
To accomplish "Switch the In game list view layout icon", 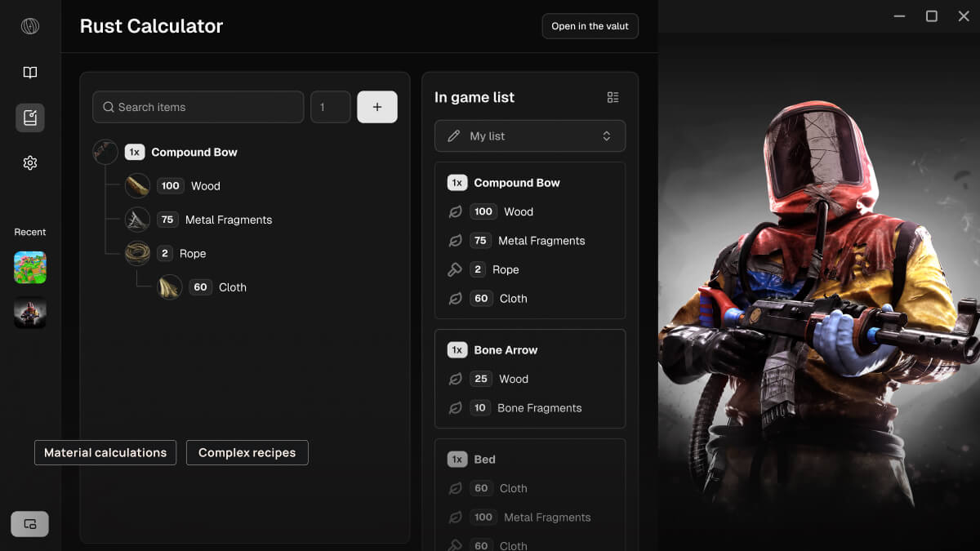I will pyautogui.click(x=613, y=97).
